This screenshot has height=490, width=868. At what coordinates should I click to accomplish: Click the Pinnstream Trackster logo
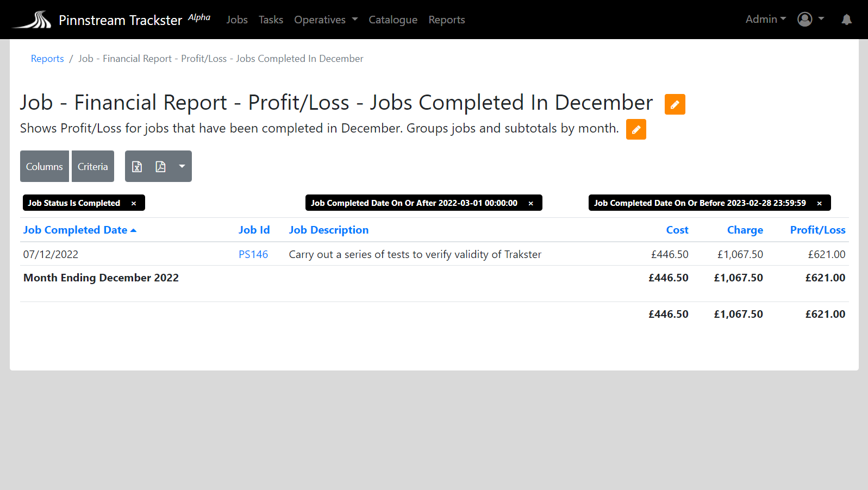tap(32, 20)
